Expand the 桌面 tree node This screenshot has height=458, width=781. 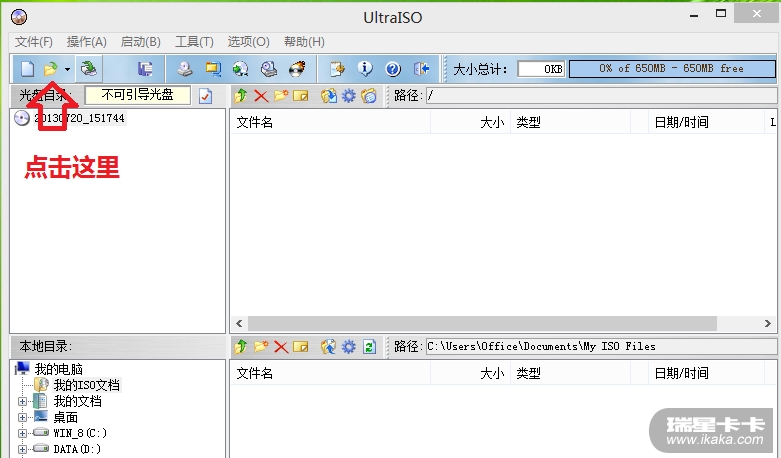pyautogui.click(x=22, y=417)
